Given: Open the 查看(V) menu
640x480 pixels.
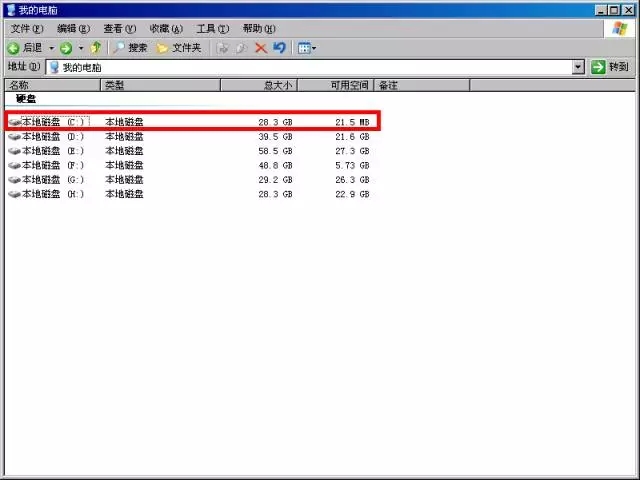Looking at the screenshot, I should coord(120,29).
